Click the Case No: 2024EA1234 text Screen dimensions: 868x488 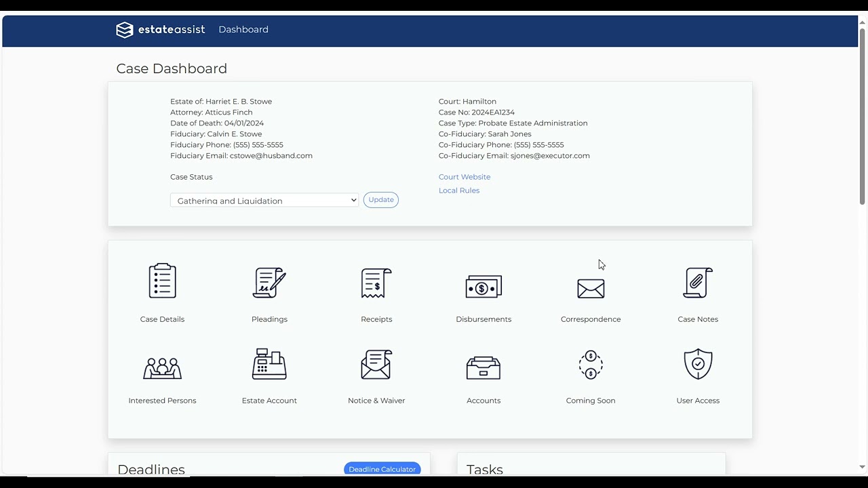click(477, 113)
